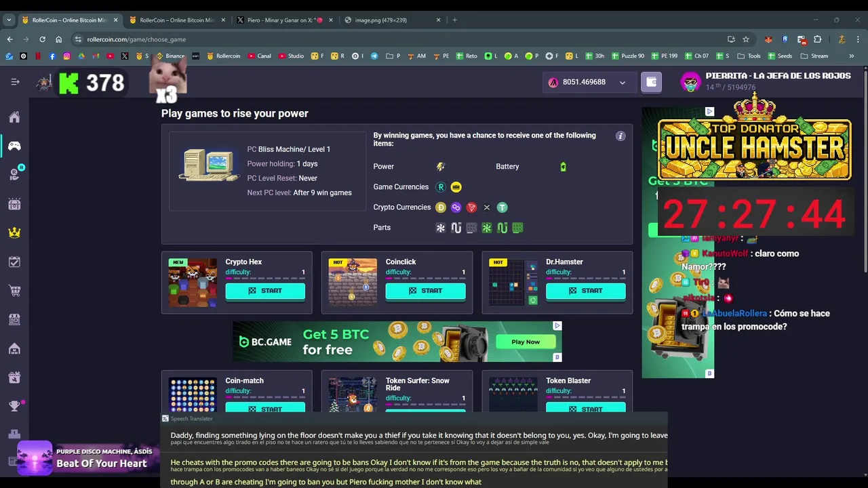Image resolution: width=868 pixels, height=488 pixels.
Task: Select the game controller sidebar icon
Action: tap(14, 146)
